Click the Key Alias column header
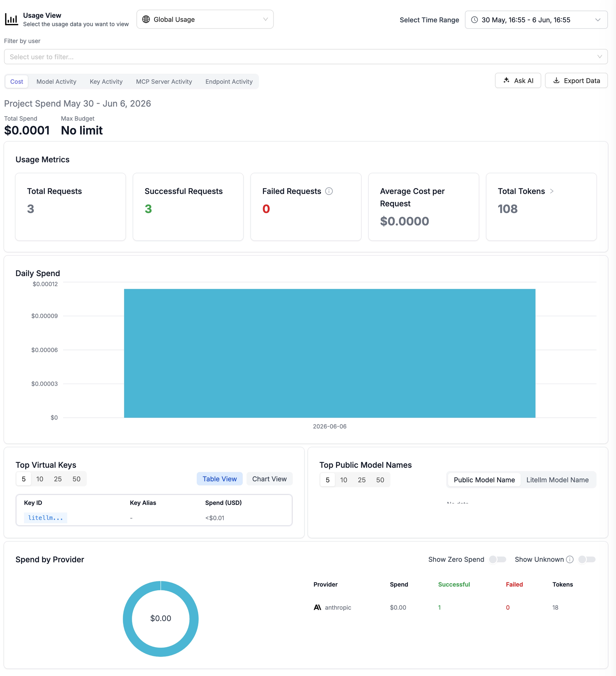 tap(143, 503)
